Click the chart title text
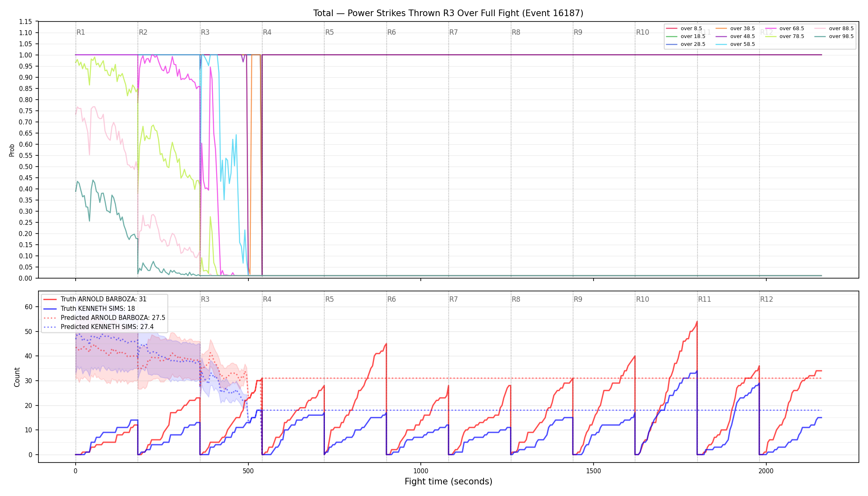 [448, 13]
